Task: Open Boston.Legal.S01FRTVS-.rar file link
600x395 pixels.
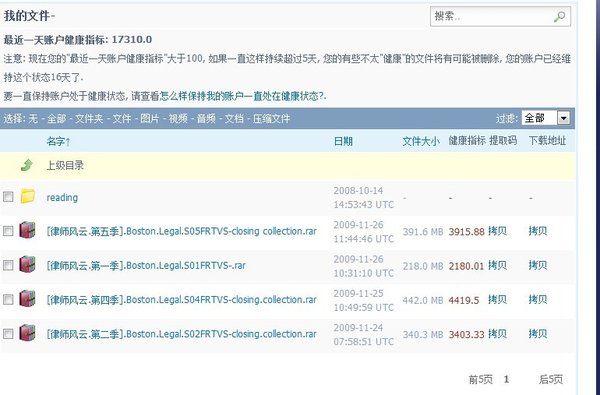Action: tap(146, 265)
